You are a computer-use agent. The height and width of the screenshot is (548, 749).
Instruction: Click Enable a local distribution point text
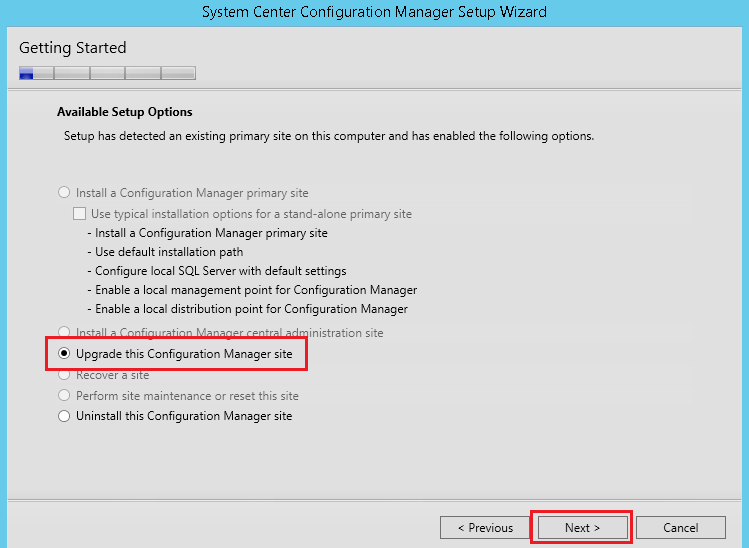(x=251, y=309)
